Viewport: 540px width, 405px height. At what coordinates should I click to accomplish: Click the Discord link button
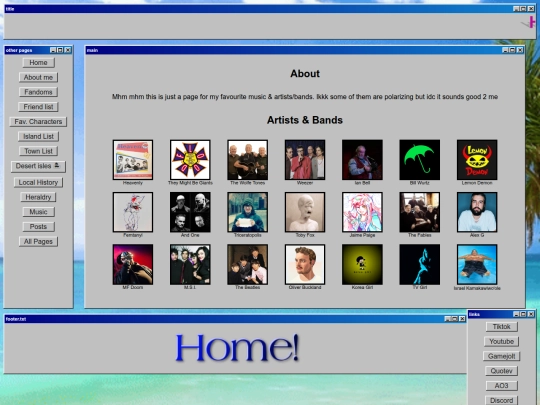tap(501, 401)
